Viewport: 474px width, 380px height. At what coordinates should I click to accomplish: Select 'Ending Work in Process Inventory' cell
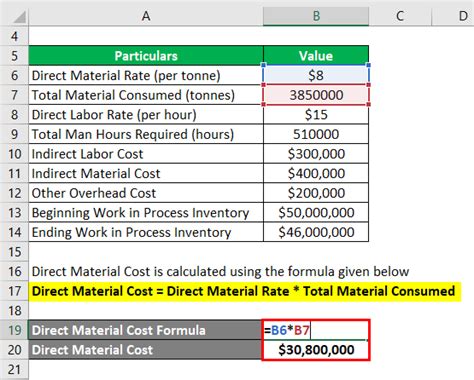(146, 232)
